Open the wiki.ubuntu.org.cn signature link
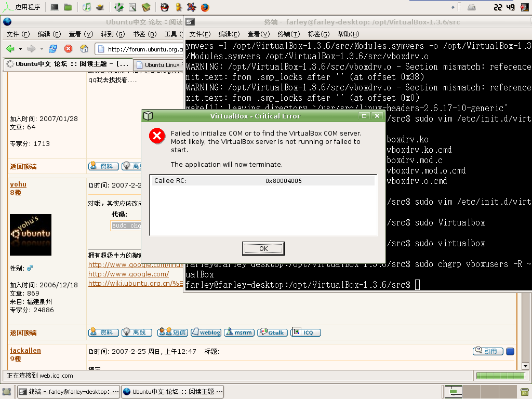Viewport: 532px width, 399px height. pyautogui.click(x=136, y=283)
